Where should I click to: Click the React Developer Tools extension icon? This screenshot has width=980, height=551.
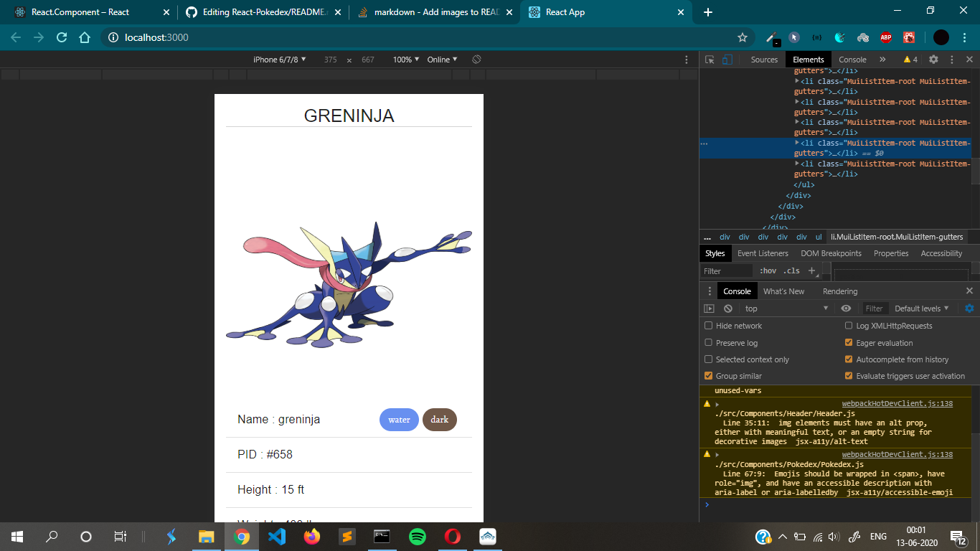coord(909,37)
